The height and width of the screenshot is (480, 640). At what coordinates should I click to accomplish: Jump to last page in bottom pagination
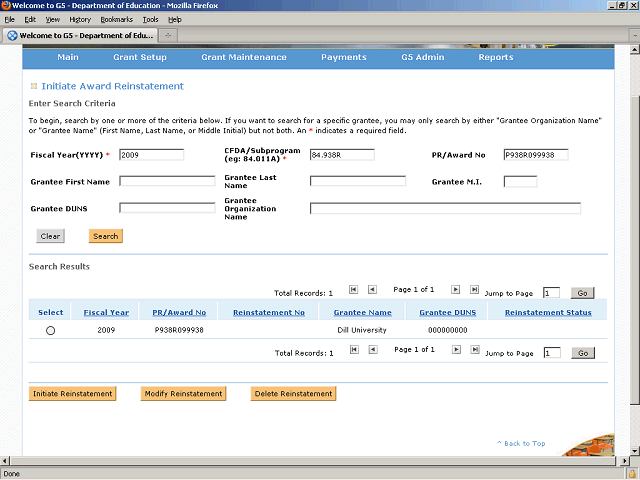point(475,350)
